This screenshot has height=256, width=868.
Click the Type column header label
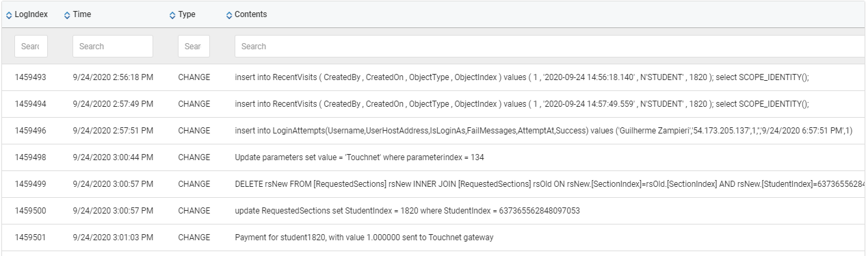pyautogui.click(x=187, y=14)
